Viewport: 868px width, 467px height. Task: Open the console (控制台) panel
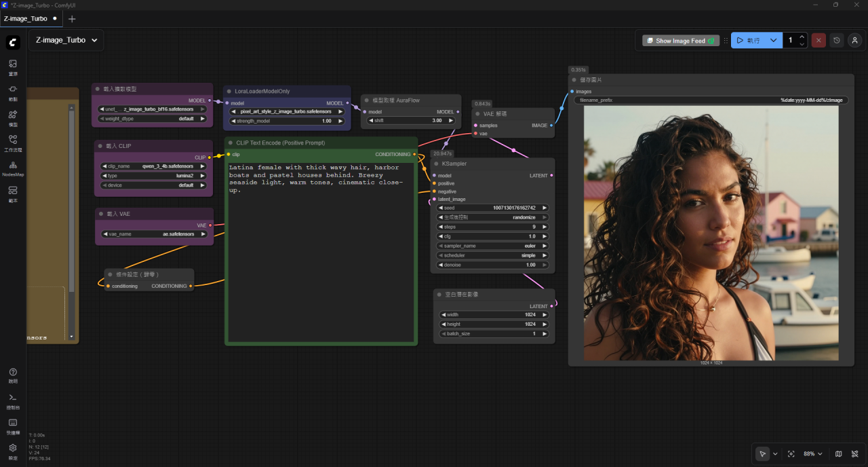(x=13, y=401)
